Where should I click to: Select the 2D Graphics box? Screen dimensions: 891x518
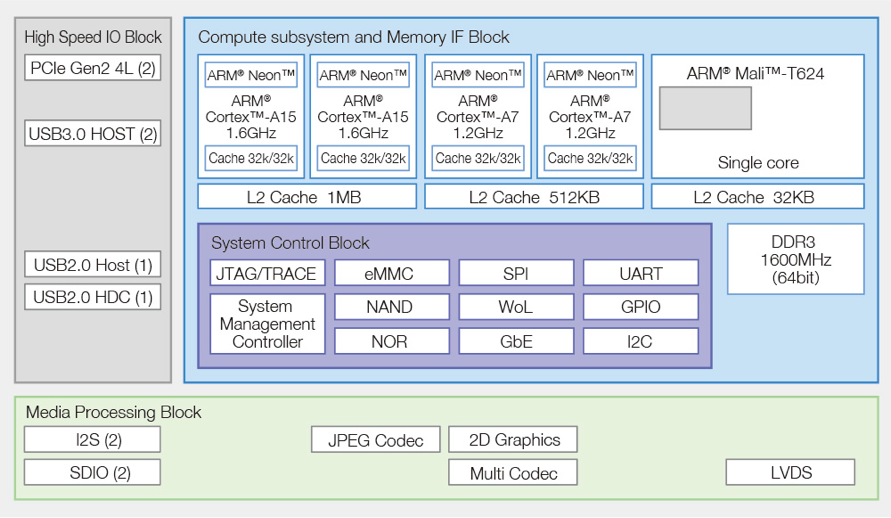(513, 440)
